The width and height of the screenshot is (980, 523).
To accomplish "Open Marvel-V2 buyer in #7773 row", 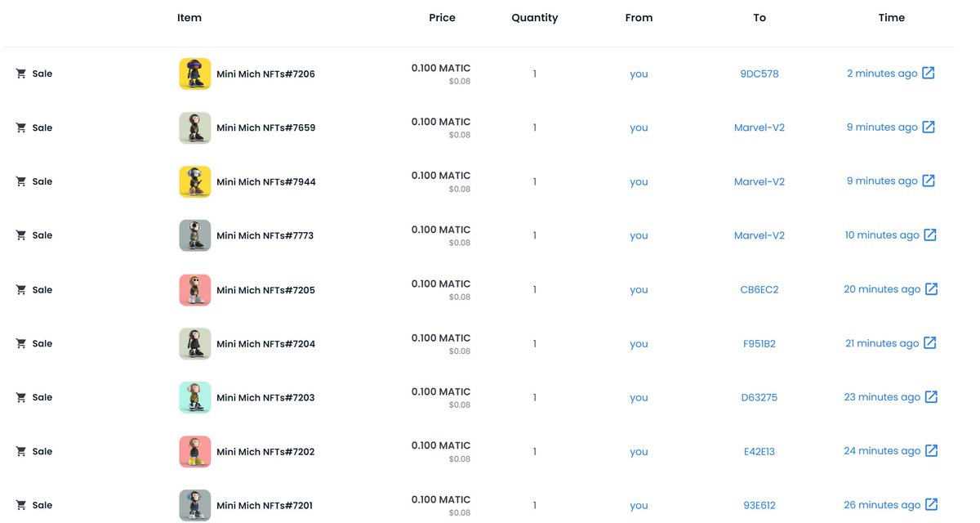I will click(759, 235).
